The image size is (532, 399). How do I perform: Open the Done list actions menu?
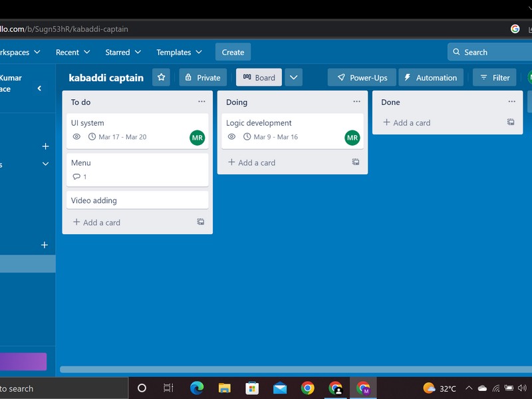point(511,102)
